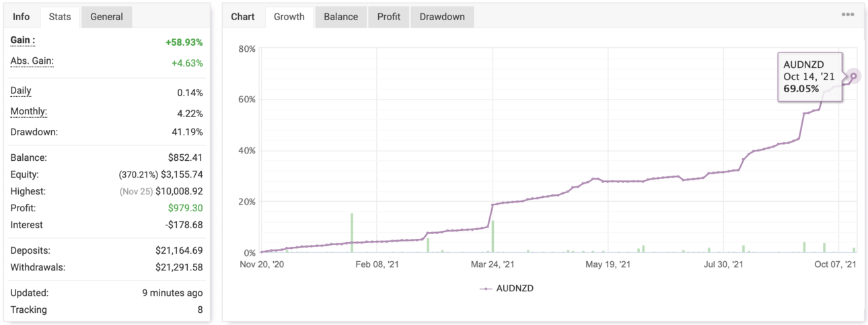Click the Tracking count 8
This screenshot has width=868, height=325.
pos(200,310)
